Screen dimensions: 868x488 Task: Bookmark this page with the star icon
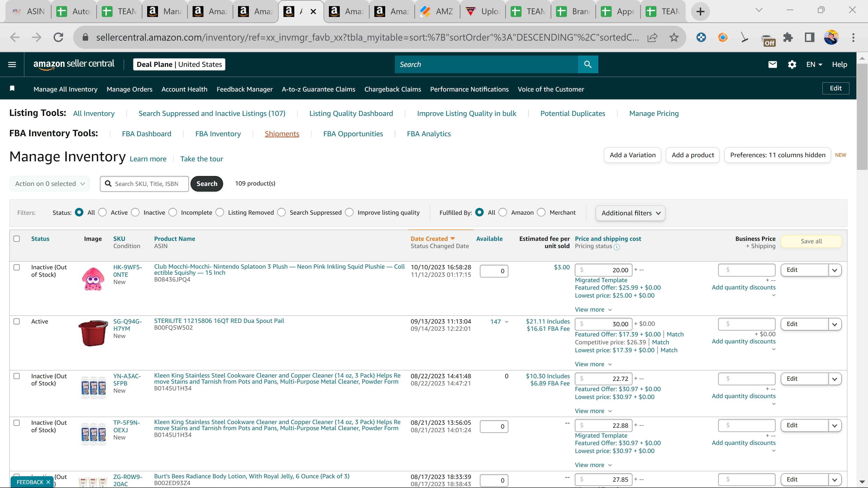point(674,37)
